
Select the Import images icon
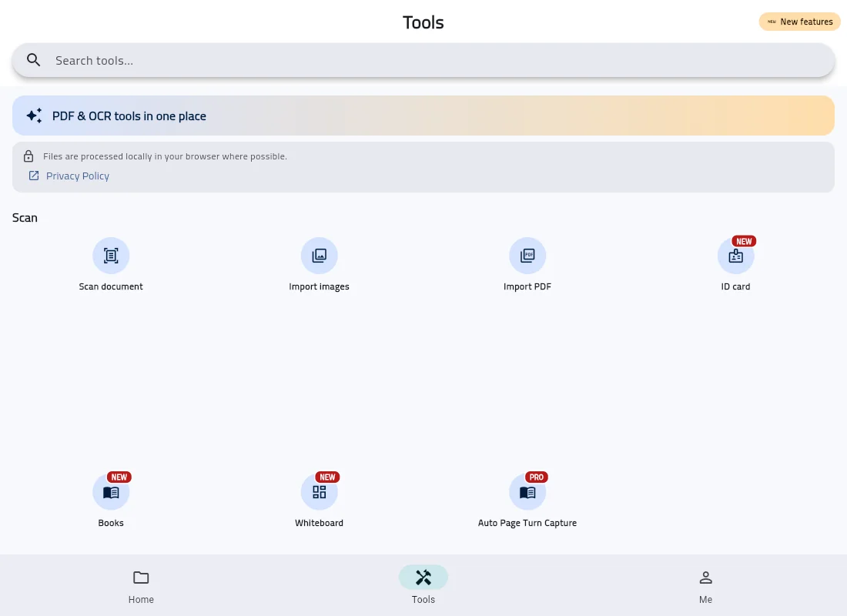320,256
